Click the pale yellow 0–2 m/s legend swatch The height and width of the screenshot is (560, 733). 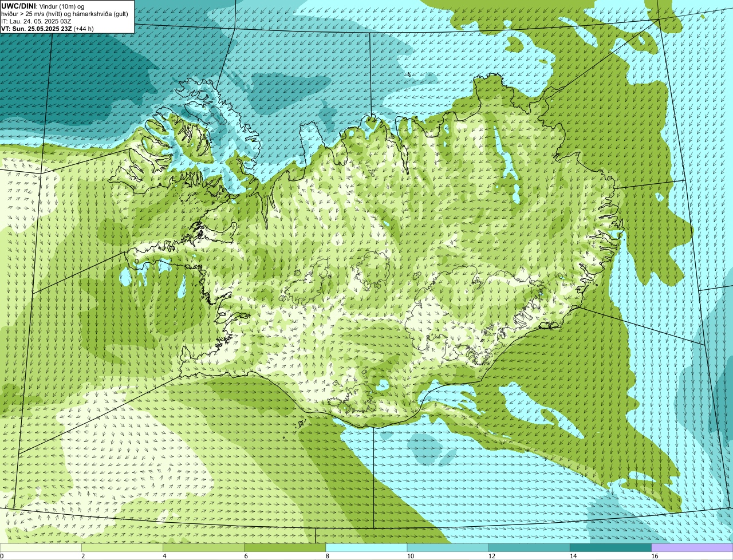(41, 547)
